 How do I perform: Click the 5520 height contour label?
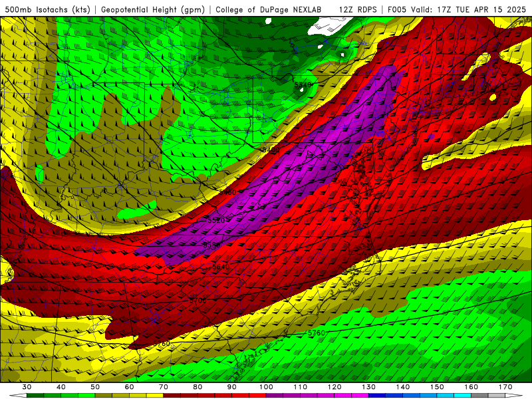pos(216,220)
